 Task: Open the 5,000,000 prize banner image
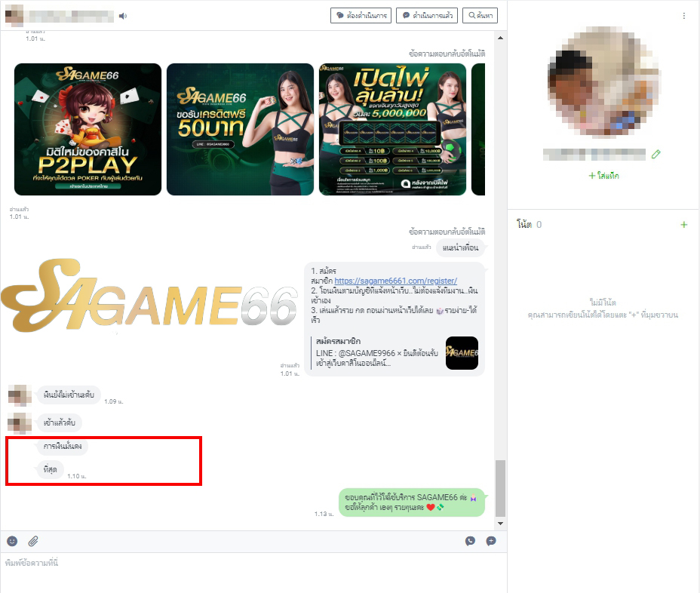391,129
